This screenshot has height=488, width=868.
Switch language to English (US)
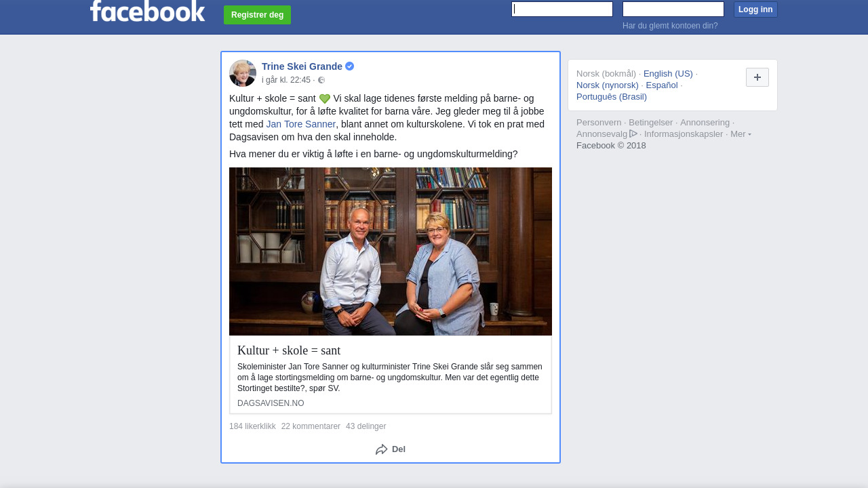tap(668, 74)
